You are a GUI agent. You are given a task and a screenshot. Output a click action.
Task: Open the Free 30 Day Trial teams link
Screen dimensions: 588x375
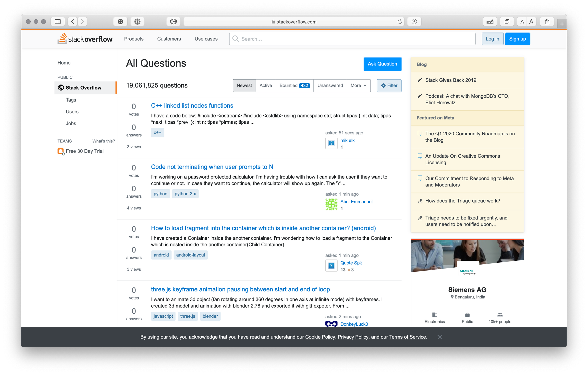85,151
